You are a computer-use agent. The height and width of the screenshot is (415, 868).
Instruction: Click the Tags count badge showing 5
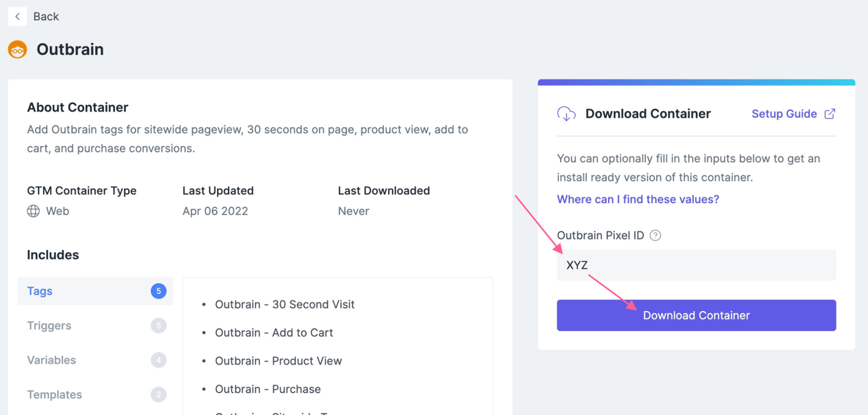[158, 291]
